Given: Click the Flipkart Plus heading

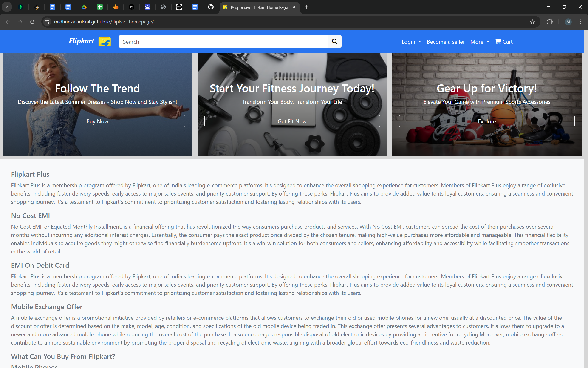Looking at the screenshot, I should click(x=30, y=174).
